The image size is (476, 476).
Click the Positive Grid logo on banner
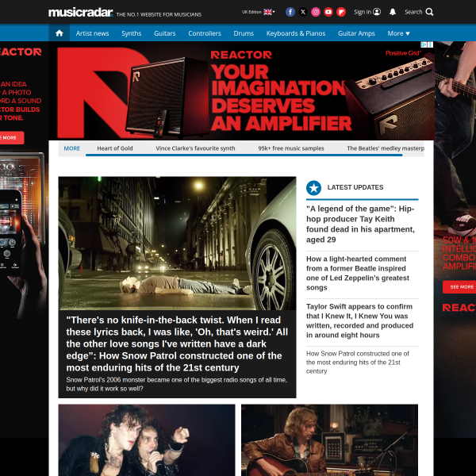(403, 53)
